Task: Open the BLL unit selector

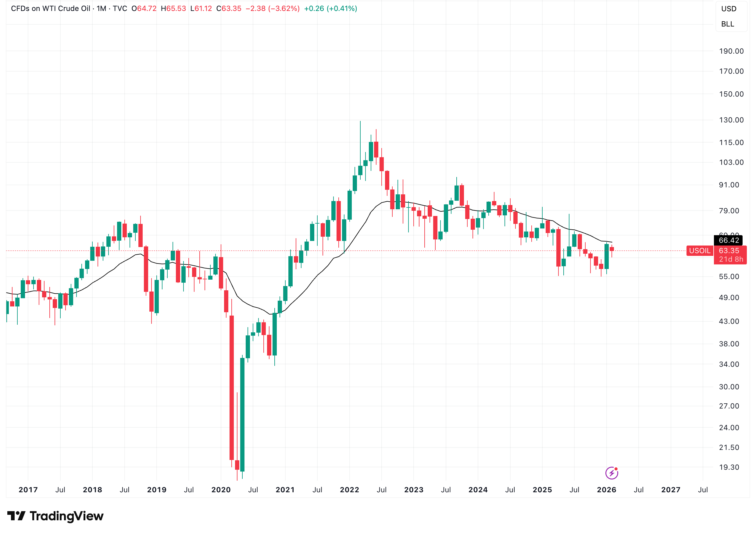Action: 727,24
